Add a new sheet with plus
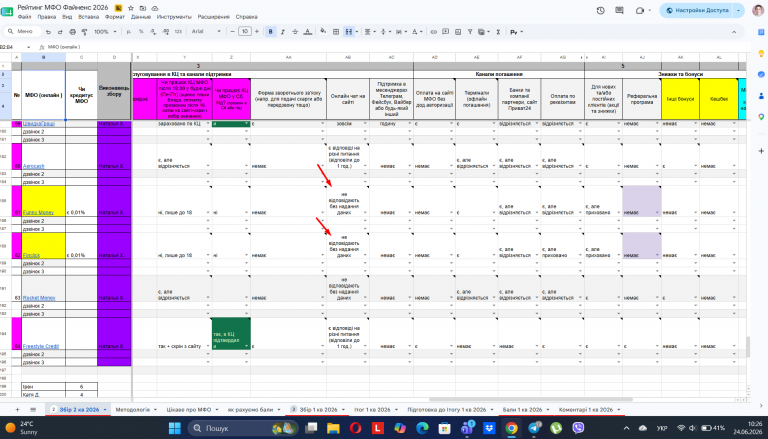 pyautogui.click(x=17, y=410)
